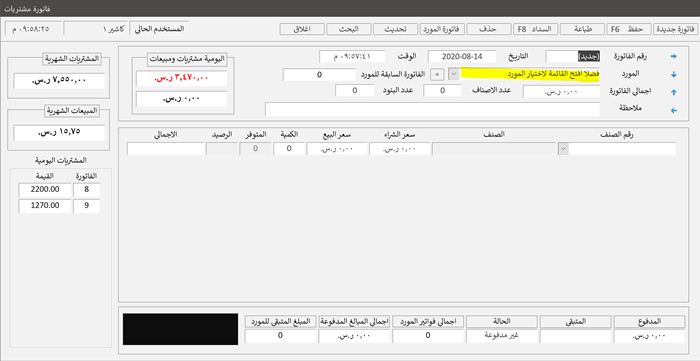
Task: Click the blue down arrow beside المورد
Action: point(674,75)
